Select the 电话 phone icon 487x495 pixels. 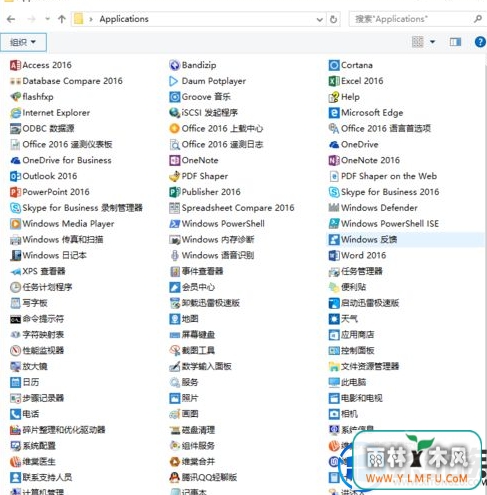pyautogui.click(x=15, y=414)
